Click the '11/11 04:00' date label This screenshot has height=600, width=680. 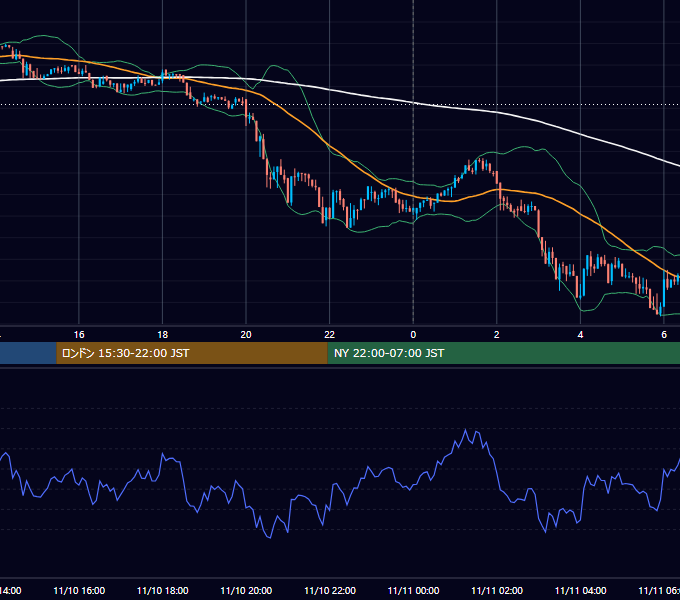pos(581,590)
